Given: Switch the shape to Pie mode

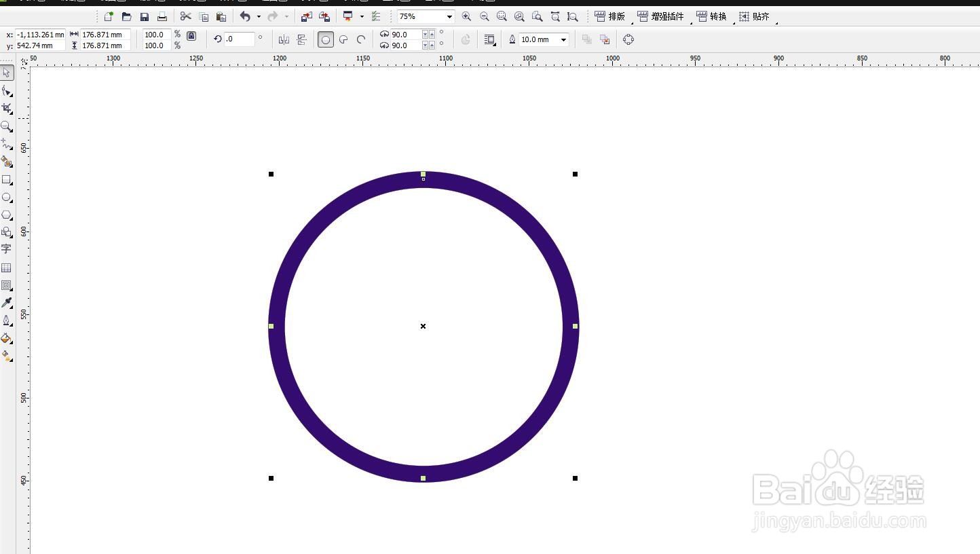Looking at the screenshot, I should [x=343, y=39].
